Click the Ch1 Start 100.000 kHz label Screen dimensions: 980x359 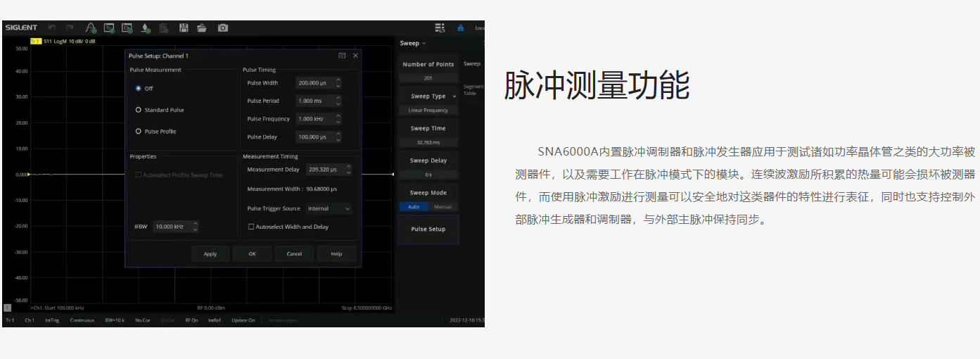click(x=57, y=308)
